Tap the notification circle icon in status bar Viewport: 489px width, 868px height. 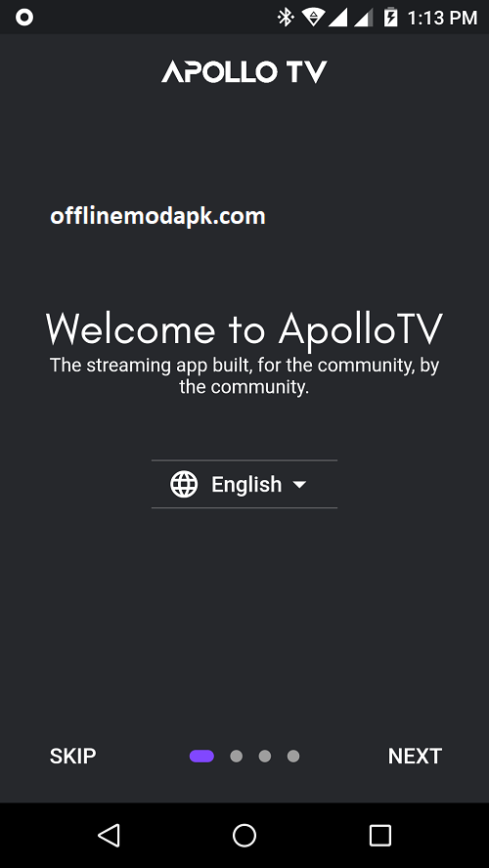(24, 18)
